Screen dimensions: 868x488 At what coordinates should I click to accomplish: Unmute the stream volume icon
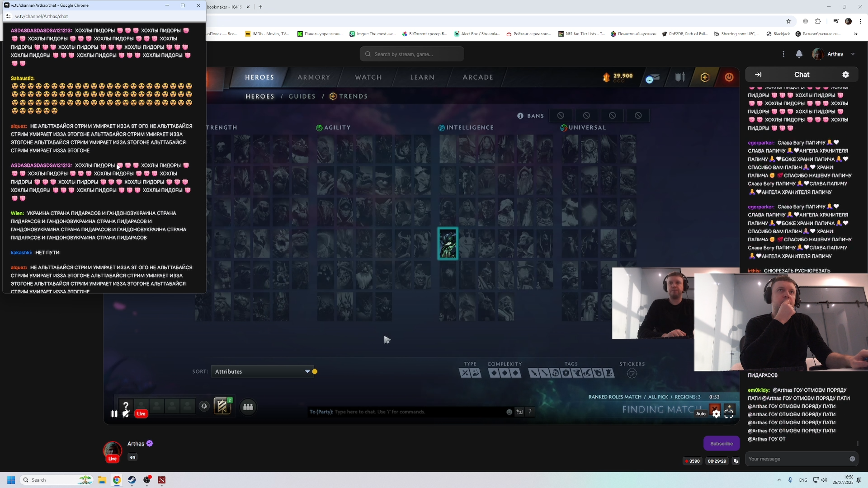(126, 413)
